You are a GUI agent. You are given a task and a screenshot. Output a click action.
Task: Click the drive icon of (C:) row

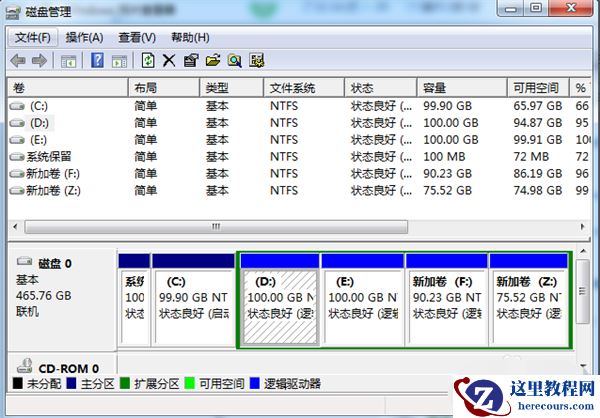[17, 106]
